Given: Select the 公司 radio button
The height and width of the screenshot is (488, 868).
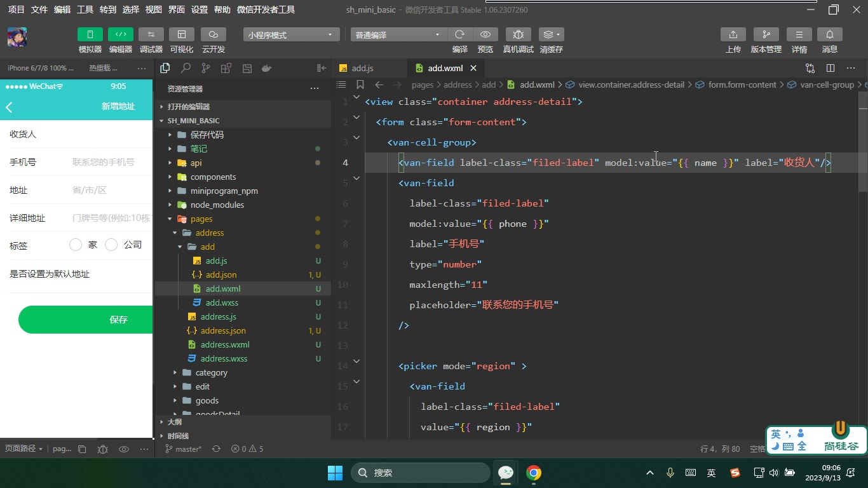Looking at the screenshot, I should (x=111, y=245).
